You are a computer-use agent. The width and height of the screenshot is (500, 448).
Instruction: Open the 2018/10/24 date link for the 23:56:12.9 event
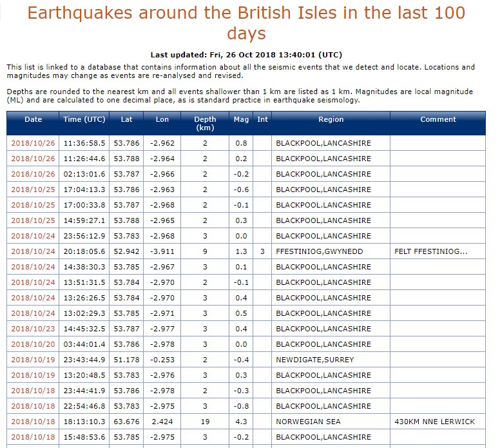[34, 236]
